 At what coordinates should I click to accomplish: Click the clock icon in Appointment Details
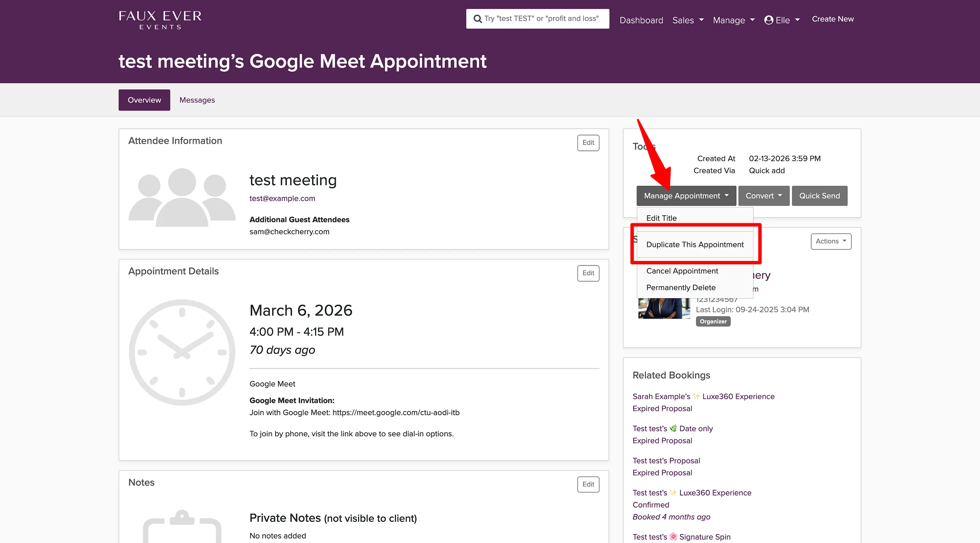[x=182, y=352]
